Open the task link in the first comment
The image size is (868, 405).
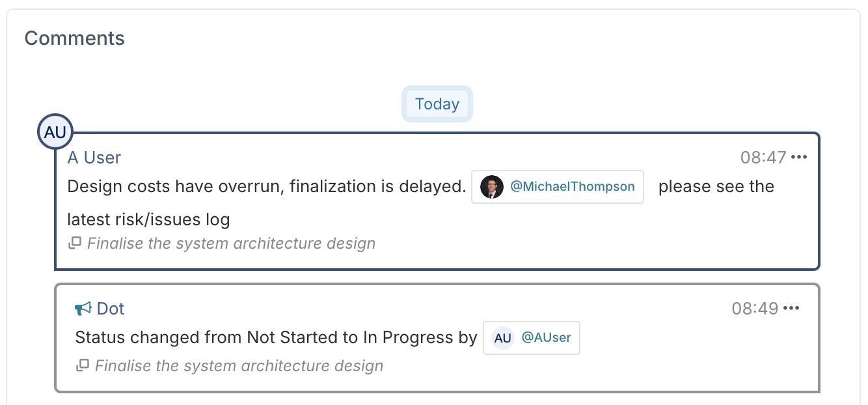(x=232, y=244)
